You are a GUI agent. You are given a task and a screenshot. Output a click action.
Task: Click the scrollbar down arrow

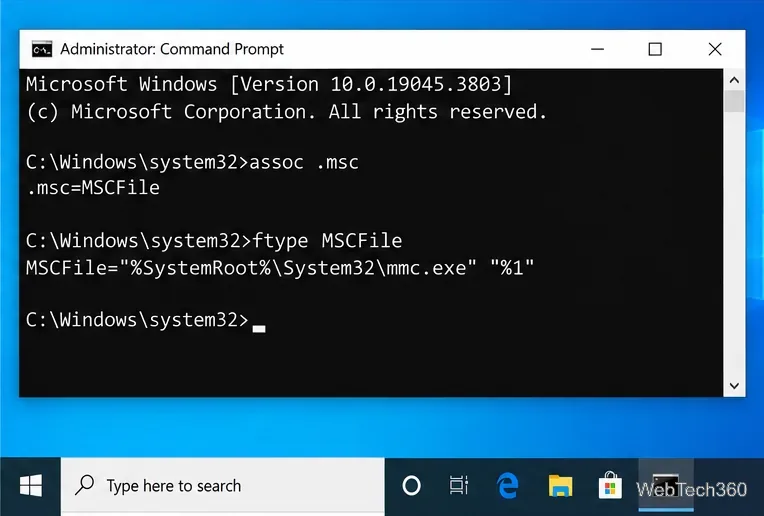pyautogui.click(x=734, y=385)
